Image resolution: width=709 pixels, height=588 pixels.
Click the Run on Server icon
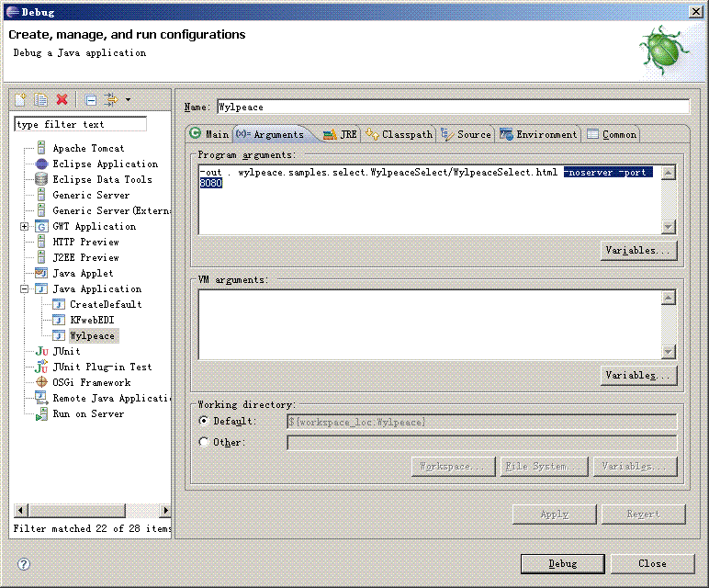(x=41, y=413)
